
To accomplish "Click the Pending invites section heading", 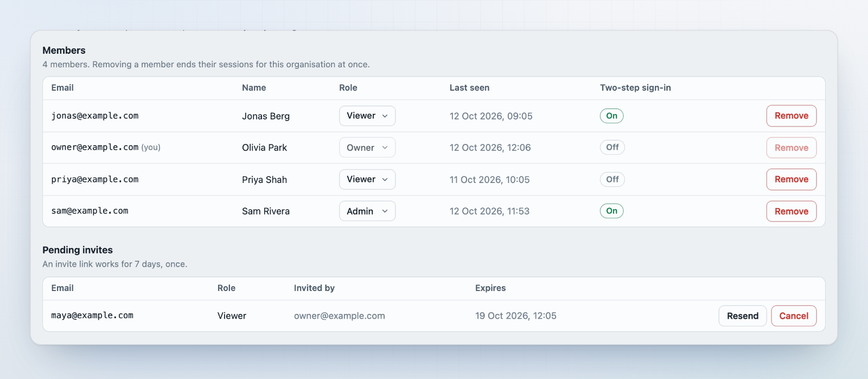I will coord(78,250).
